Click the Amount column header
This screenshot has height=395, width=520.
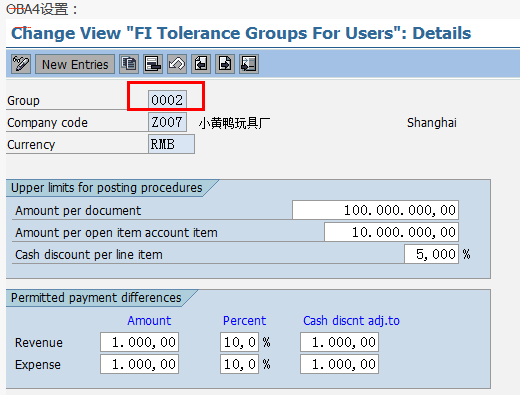click(x=149, y=321)
